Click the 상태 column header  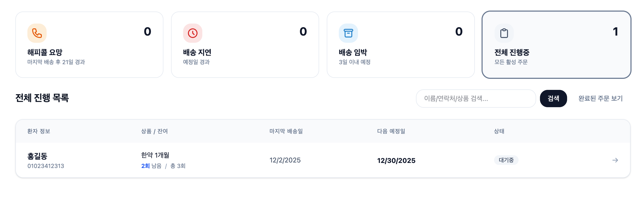499,131
